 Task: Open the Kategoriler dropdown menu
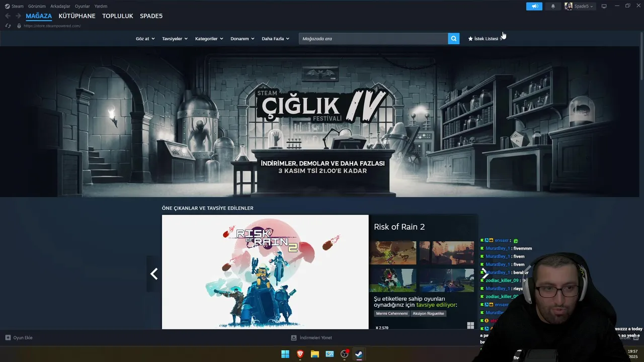[209, 39]
